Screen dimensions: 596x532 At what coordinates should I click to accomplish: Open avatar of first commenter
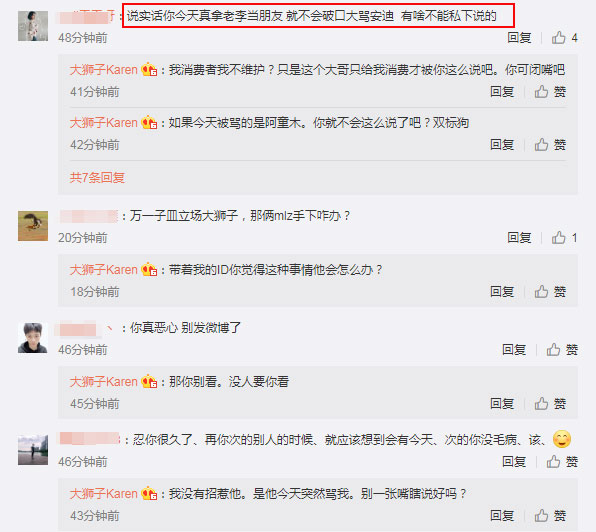click(33, 26)
